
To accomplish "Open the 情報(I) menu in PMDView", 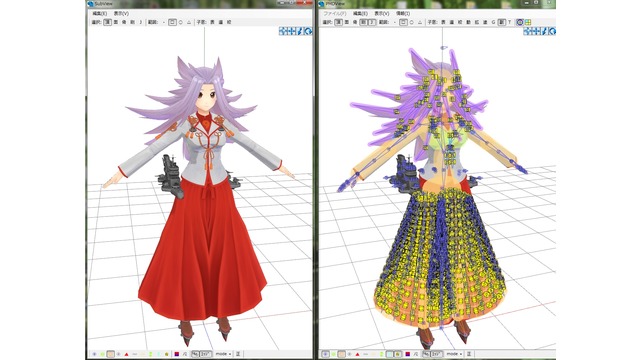I will point(403,13).
